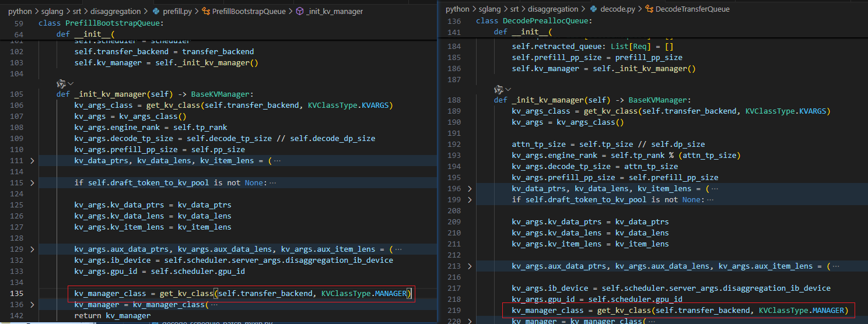Click the sparkle code-action icon above line 105
The width and height of the screenshot is (868, 324).
point(61,84)
